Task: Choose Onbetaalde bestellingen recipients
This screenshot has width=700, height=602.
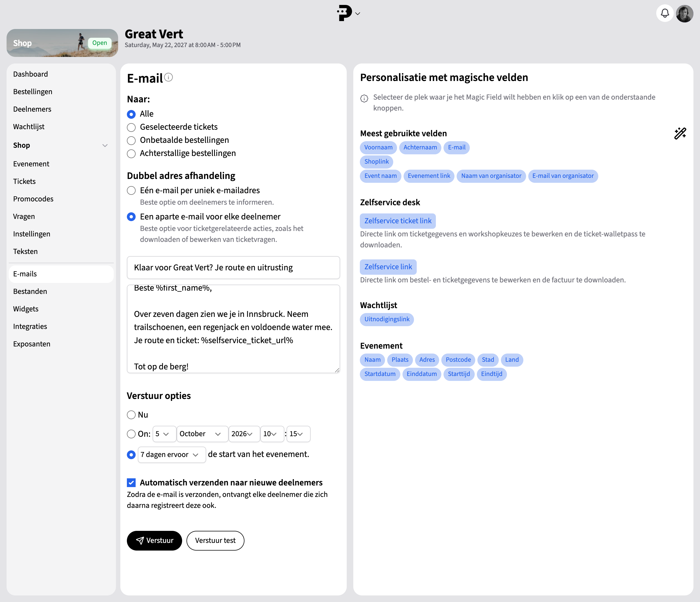Action: click(131, 141)
